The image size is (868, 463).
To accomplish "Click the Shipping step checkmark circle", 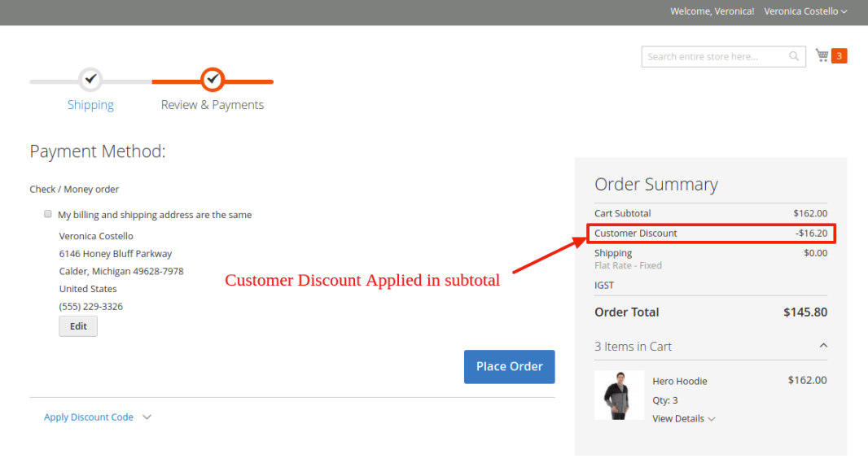I will (x=90, y=80).
